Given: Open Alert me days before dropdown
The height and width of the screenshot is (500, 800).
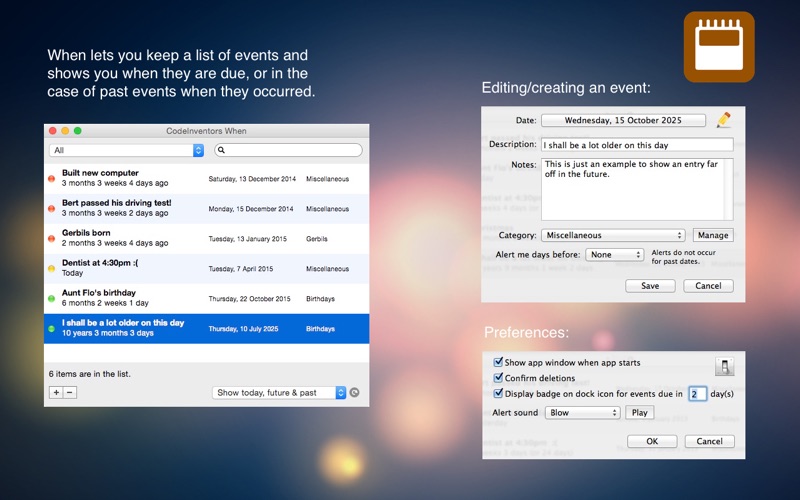Looking at the screenshot, I should point(615,255).
